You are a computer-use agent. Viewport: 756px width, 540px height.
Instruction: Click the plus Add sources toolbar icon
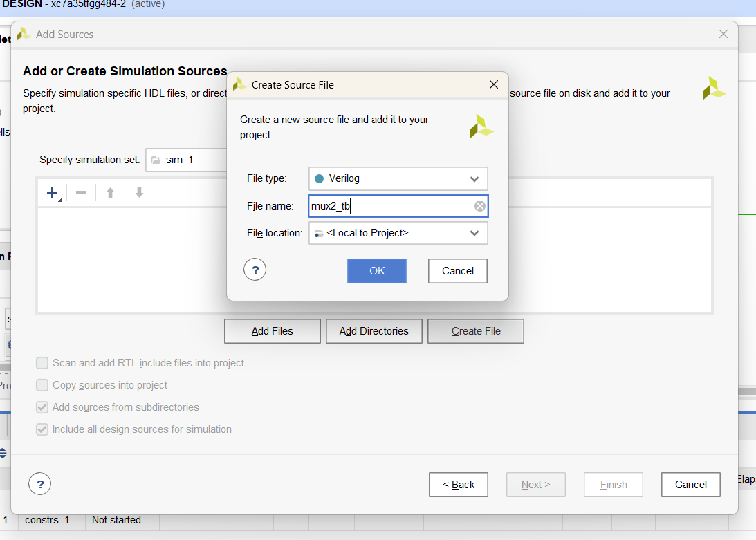click(53, 193)
